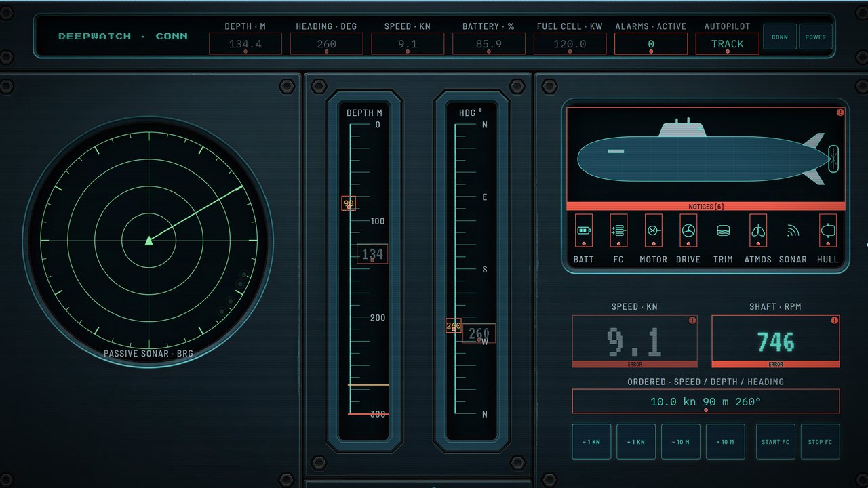Click the DRIVE propeller icon
868x488 pixels.
tap(688, 230)
